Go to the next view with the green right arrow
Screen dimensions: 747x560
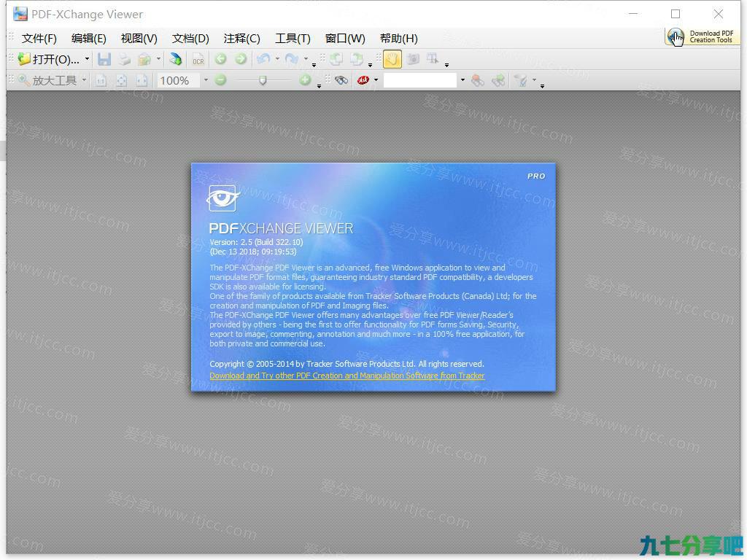[241, 59]
